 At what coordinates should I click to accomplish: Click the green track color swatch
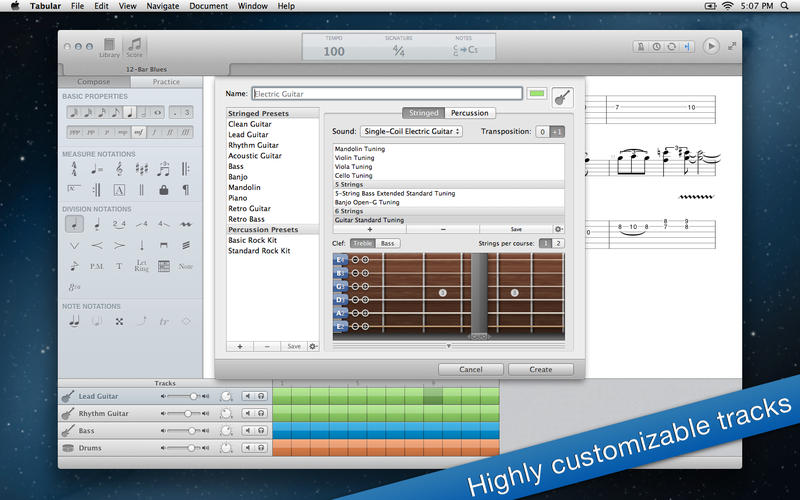537,94
